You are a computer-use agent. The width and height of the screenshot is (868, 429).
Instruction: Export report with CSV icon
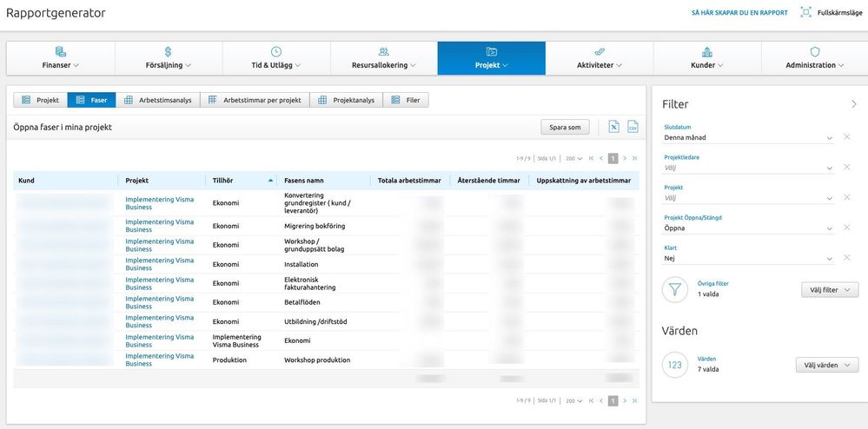[x=633, y=127]
